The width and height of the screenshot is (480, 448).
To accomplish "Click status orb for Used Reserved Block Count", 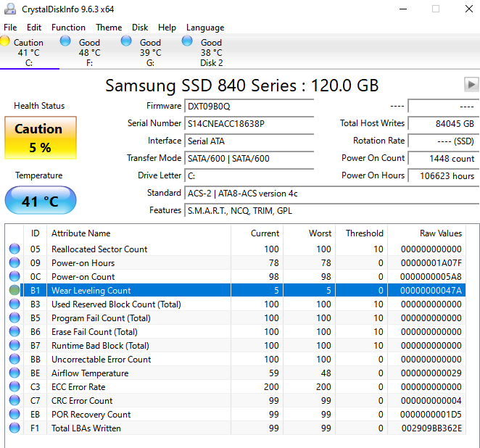I will [x=15, y=304].
